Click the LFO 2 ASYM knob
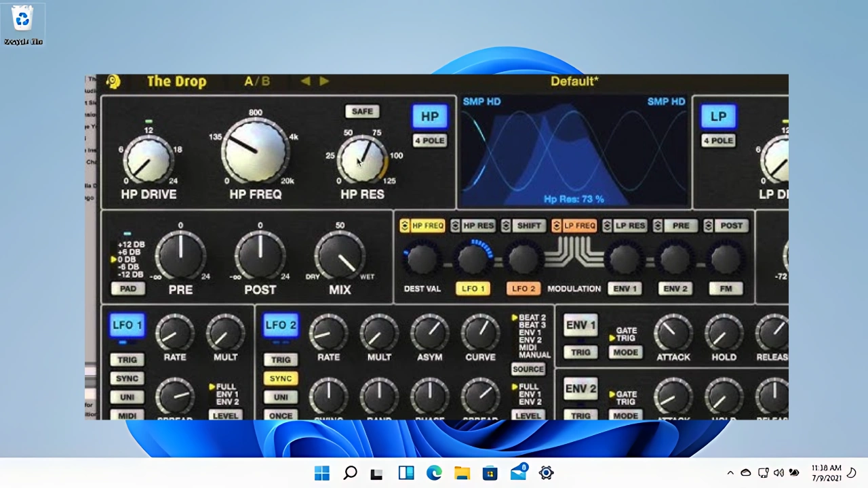 [x=430, y=332]
